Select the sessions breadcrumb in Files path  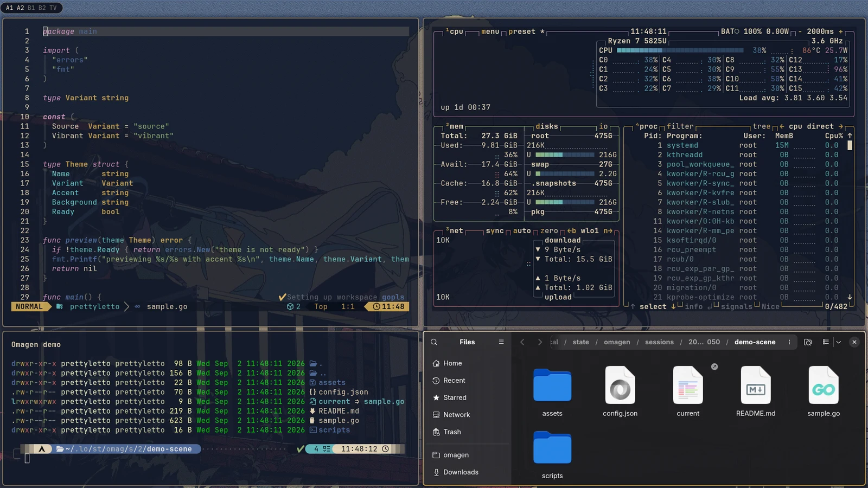tap(659, 342)
